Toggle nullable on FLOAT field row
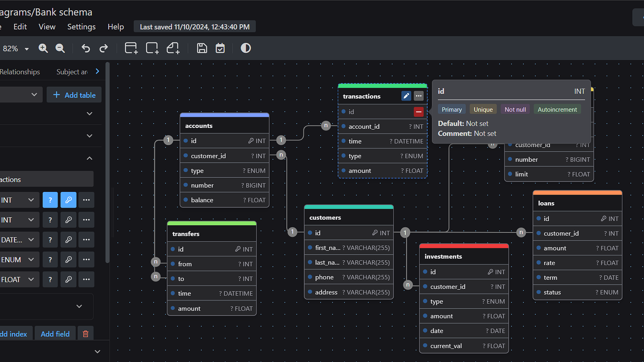This screenshot has width=644, height=362. tap(50, 279)
